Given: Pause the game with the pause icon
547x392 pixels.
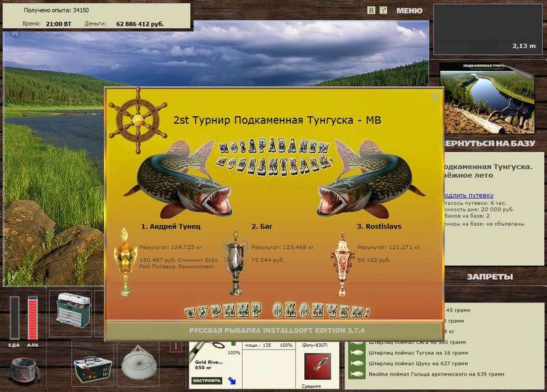Looking at the screenshot, I should pos(371,10).
